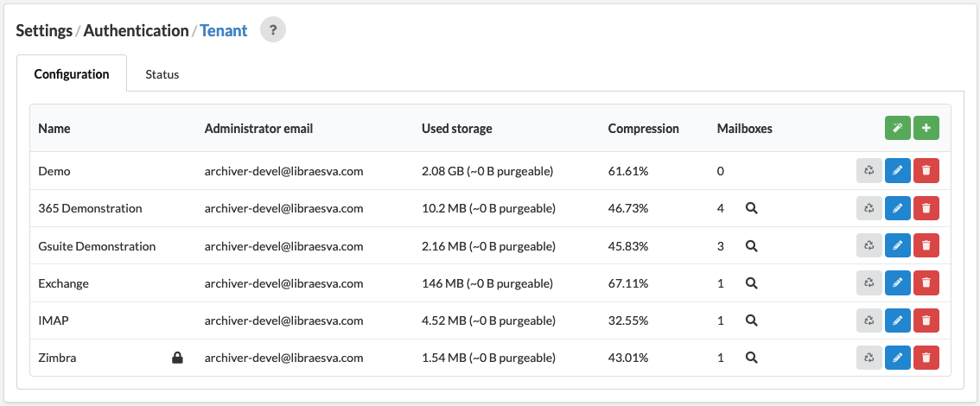
Task: Delete the IMAP tenant with trash icon
Action: [x=926, y=320]
